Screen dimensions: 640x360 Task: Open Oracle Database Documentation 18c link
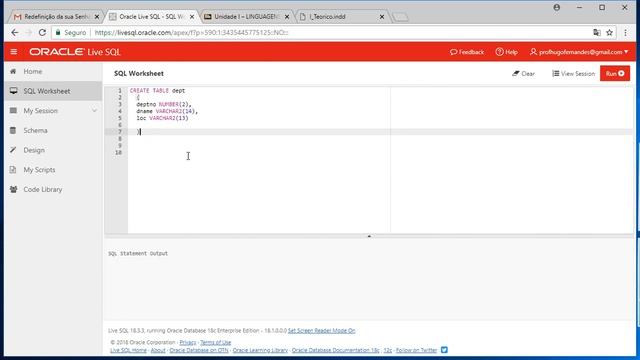[336, 350]
